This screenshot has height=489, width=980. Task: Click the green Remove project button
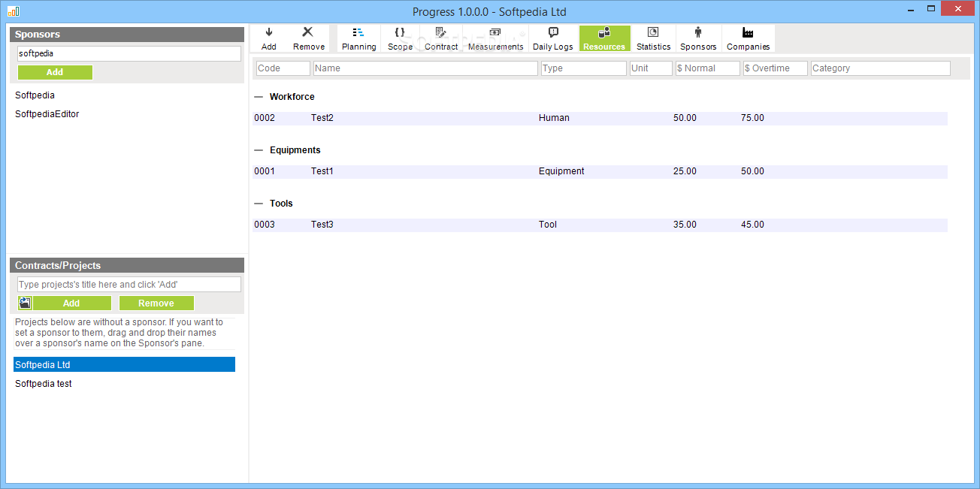point(156,303)
